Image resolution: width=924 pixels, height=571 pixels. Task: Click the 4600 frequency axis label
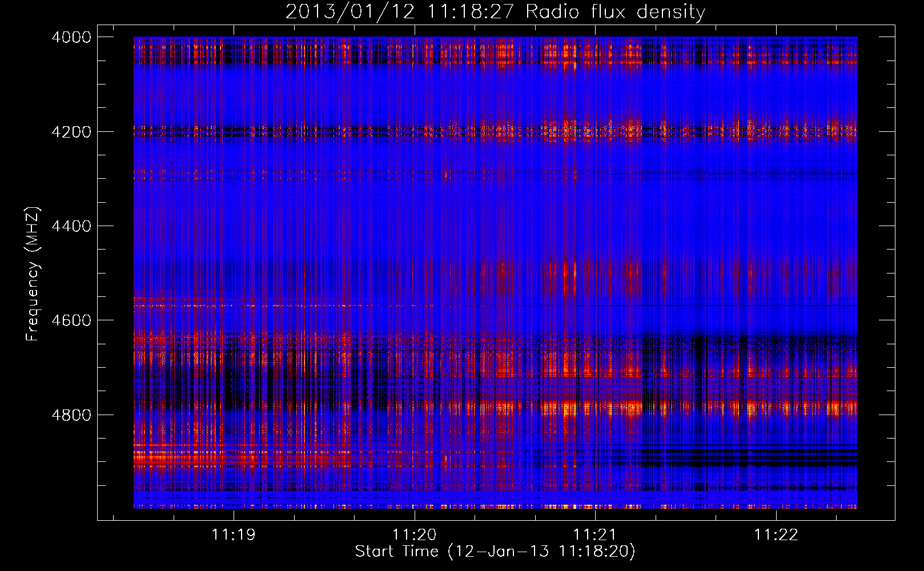(x=71, y=320)
